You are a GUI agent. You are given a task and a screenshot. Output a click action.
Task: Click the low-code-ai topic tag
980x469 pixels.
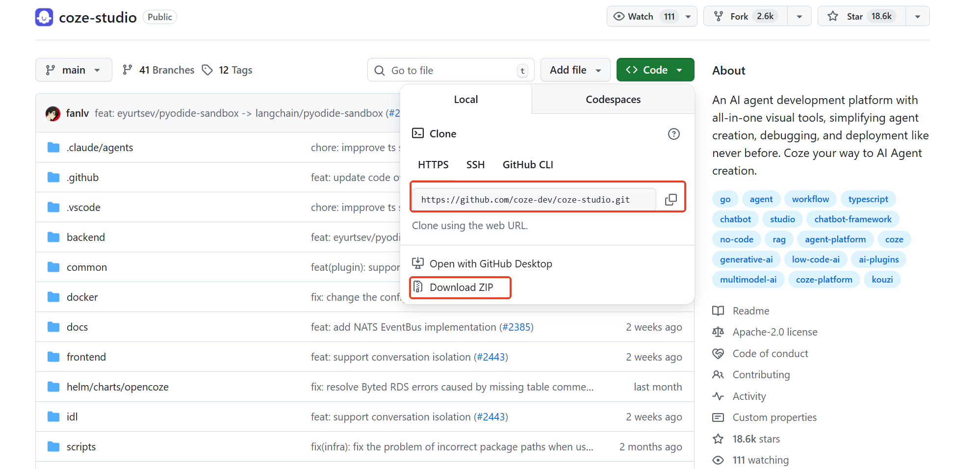(x=816, y=260)
